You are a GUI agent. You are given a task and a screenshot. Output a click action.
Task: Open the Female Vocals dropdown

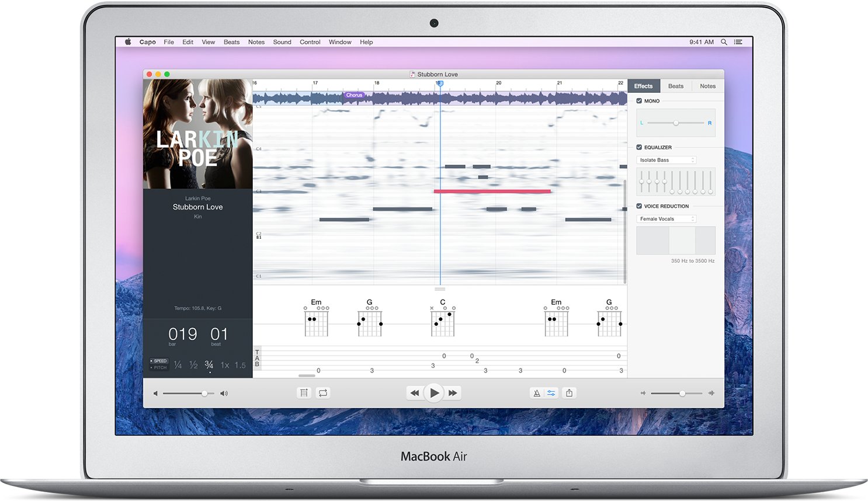click(666, 219)
